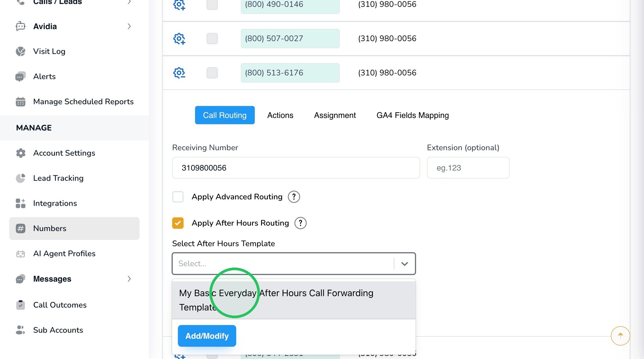Click tracking number (800) 513-6176
The width and height of the screenshot is (644, 359).
(290, 73)
